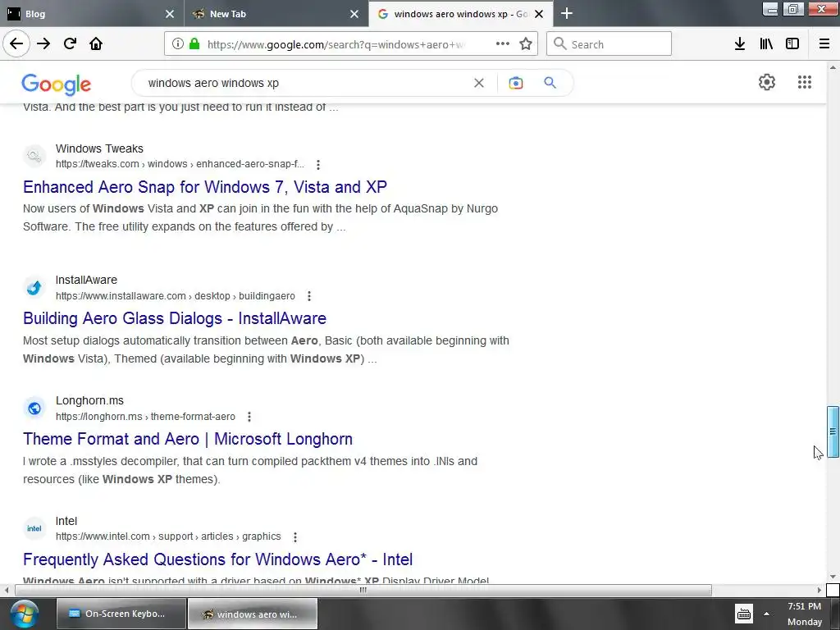This screenshot has height=630, width=840.
Task: Click the Windows Tweaks site name
Action: coord(99,148)
